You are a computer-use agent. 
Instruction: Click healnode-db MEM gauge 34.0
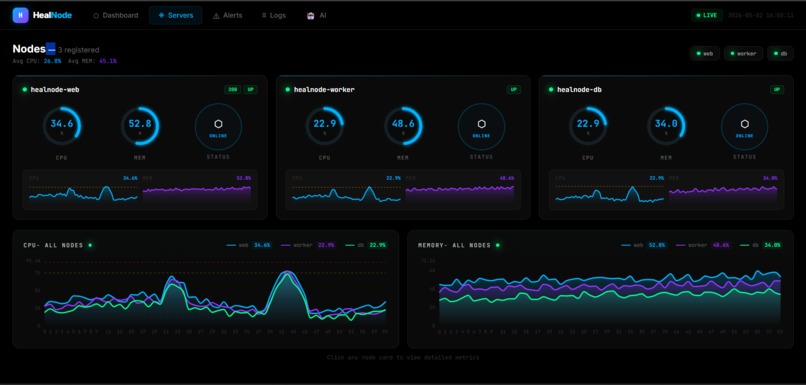(667, 126)
